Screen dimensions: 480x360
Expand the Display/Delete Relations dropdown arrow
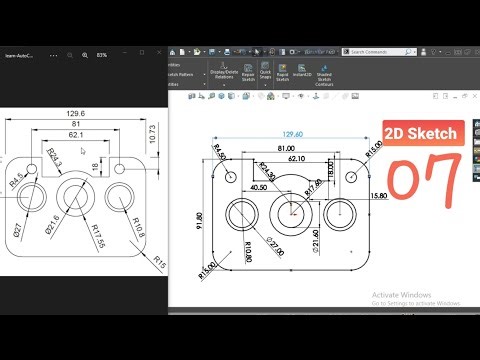coord(224,85)
